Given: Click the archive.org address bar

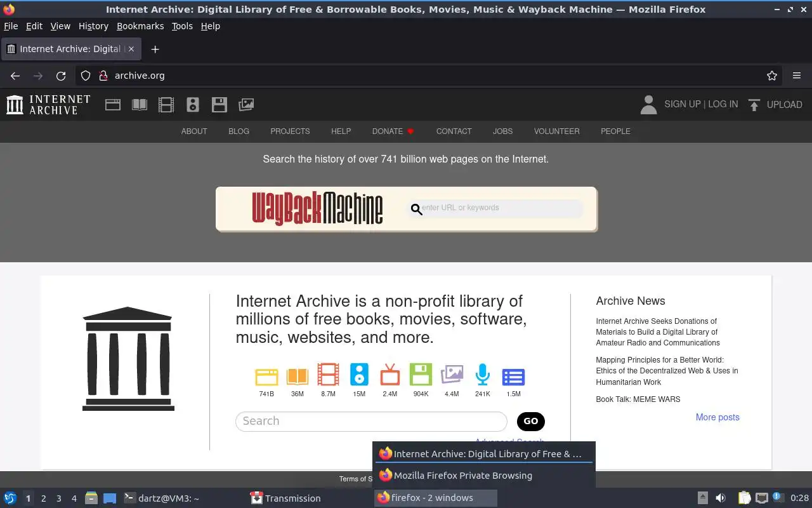Looking at the screenshot, I should (428, 76).
